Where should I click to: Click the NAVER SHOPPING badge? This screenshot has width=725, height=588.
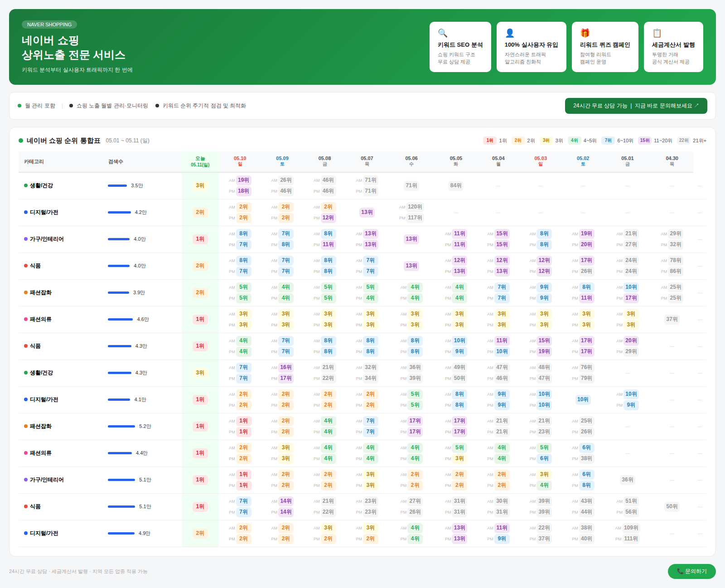49,24
